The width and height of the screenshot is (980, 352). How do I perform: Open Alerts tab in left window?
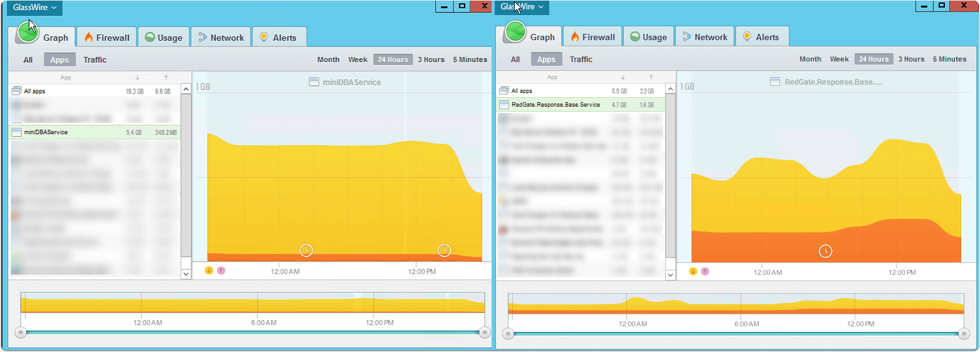click(x=279, y=38)
